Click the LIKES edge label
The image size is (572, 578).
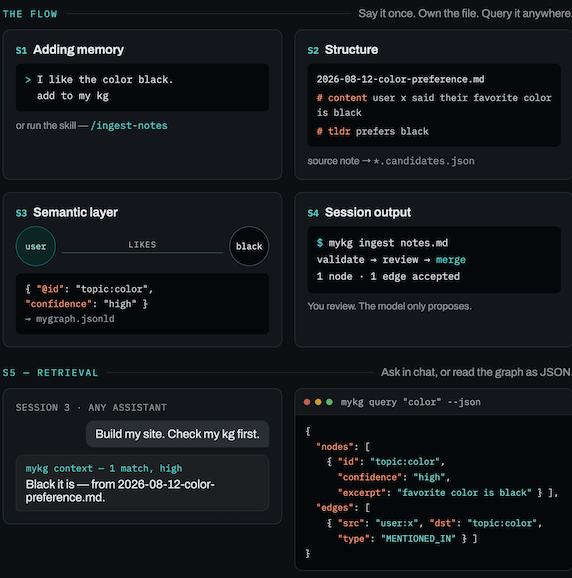(142, 244)
